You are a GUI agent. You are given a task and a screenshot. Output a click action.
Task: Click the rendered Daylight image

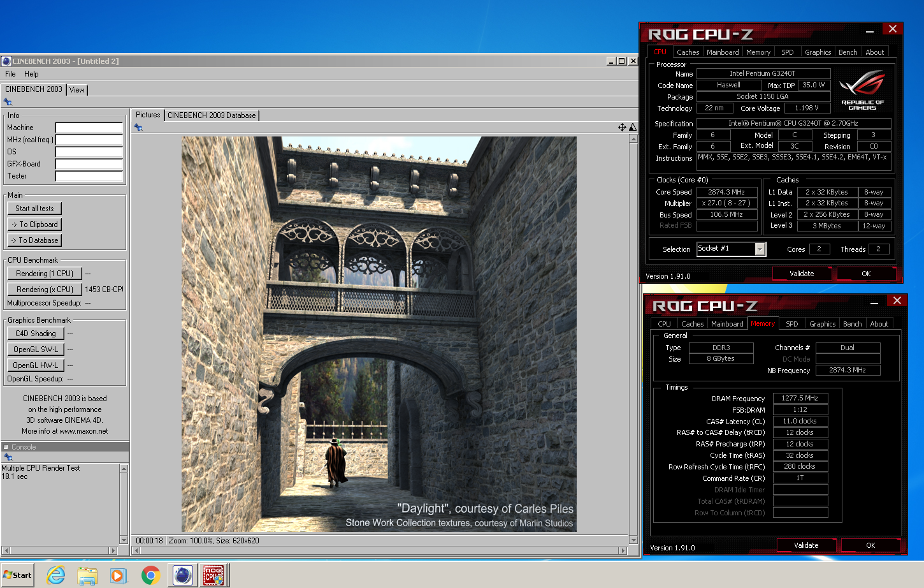point(379,334)
